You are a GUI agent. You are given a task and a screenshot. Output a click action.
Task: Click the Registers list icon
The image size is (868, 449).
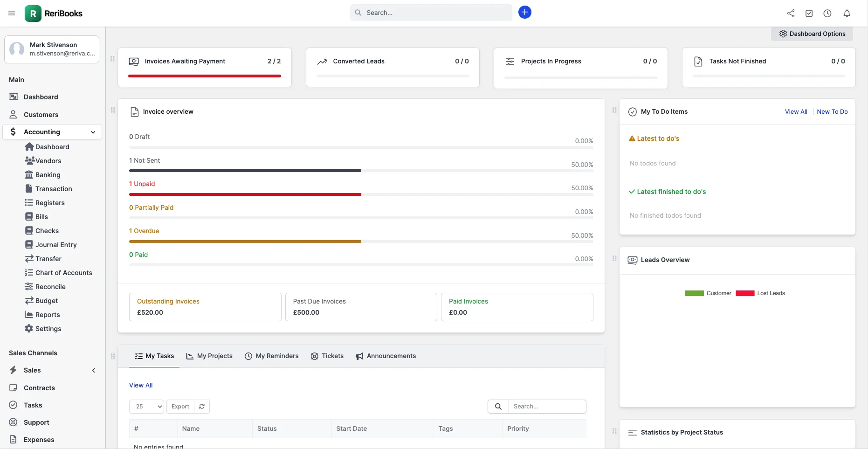(29, 203)
